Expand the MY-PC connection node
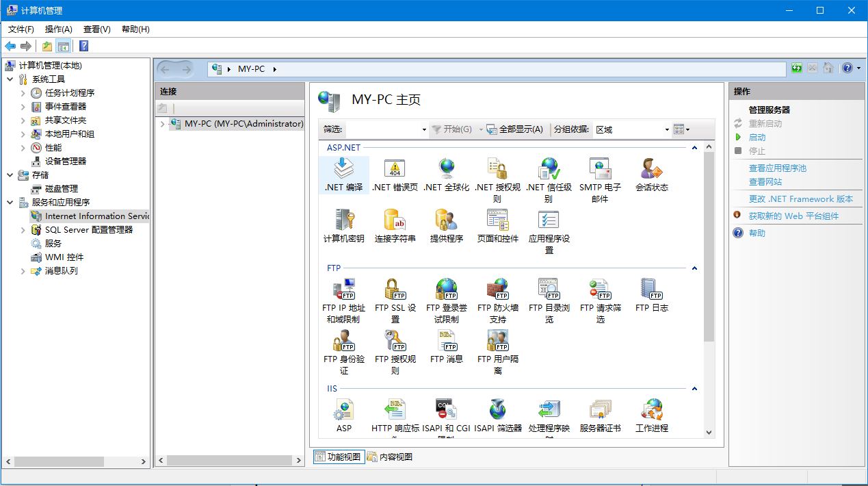 [162, 124]
